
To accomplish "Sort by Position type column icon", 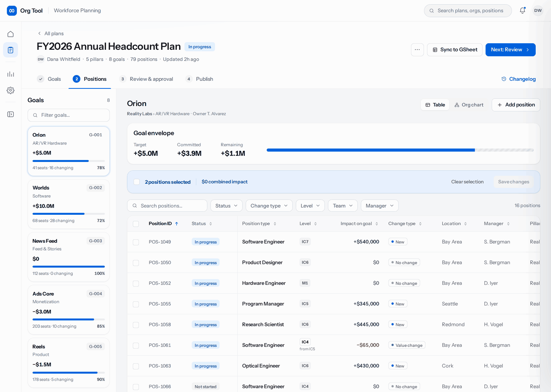I will pyautogui.click(x=275, y=224).
